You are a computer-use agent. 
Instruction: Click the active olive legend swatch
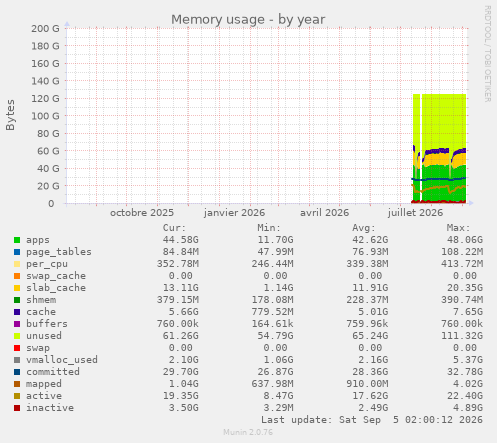(17, 396)
